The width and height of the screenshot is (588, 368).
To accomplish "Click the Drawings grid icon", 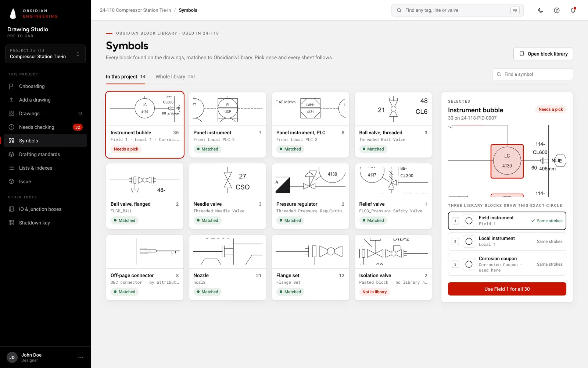I will coord(11,113).
